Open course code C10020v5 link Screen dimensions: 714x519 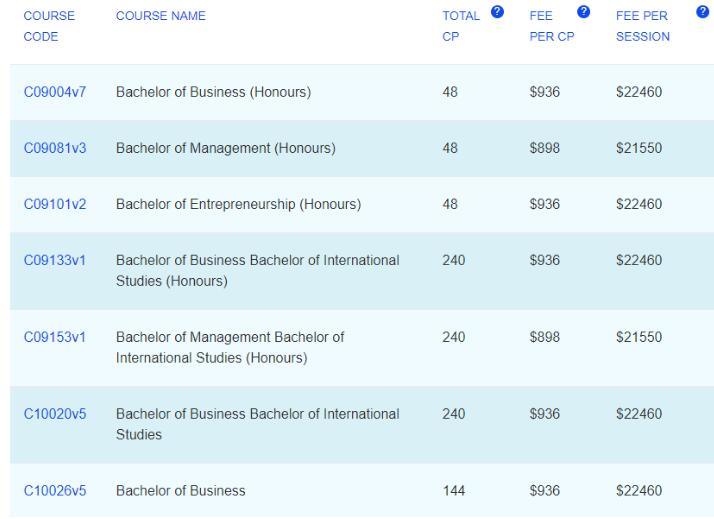(55, 414)
